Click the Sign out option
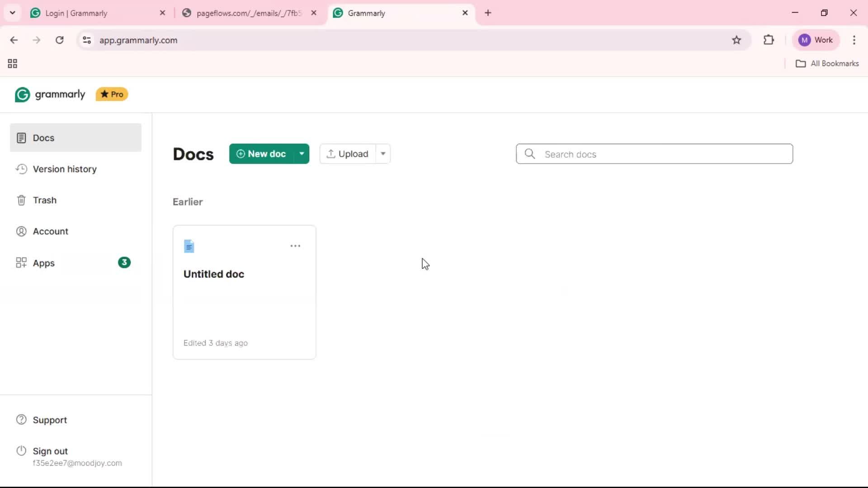The image size is (868, 488). [50, 451]
